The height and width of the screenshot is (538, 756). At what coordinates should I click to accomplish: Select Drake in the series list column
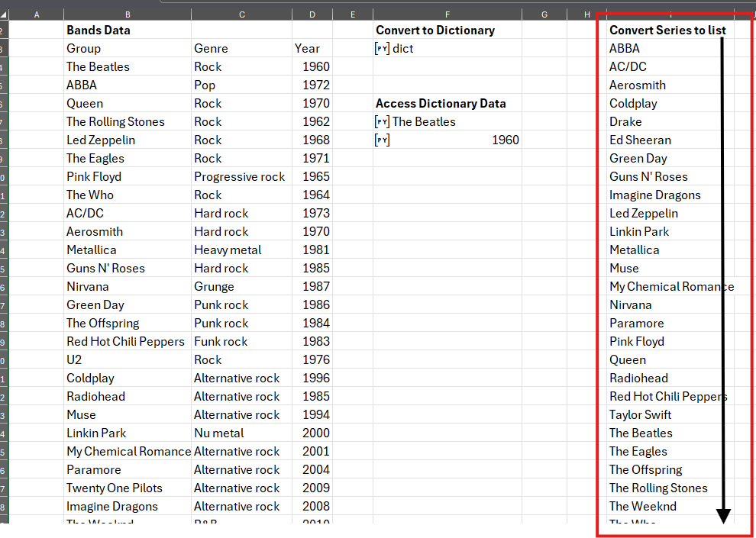tap(670, 121)
